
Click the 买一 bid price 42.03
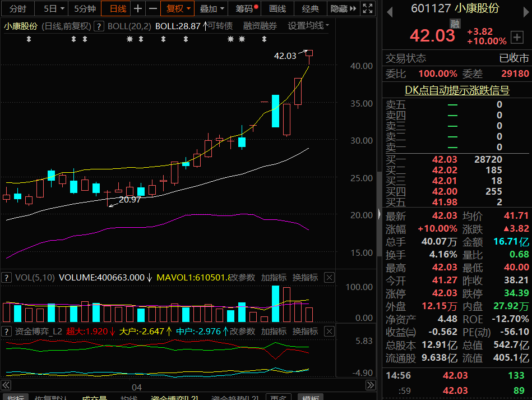(x=445, y=159)
